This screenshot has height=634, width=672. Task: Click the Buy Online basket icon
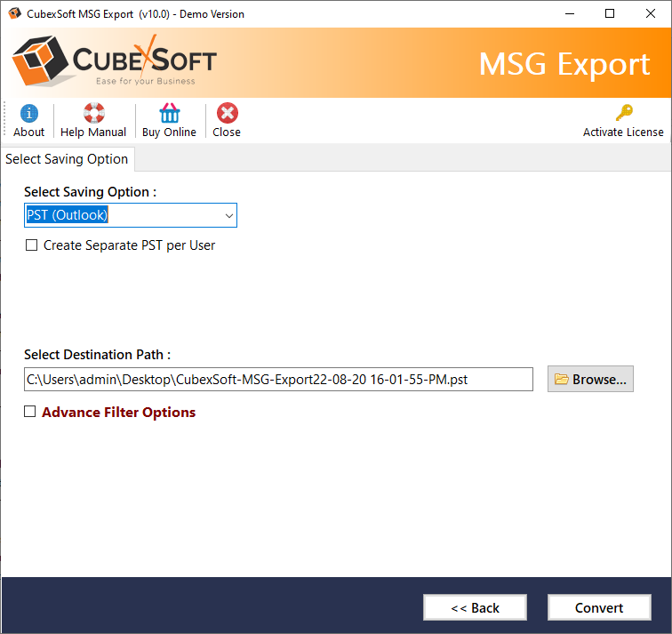169,114
